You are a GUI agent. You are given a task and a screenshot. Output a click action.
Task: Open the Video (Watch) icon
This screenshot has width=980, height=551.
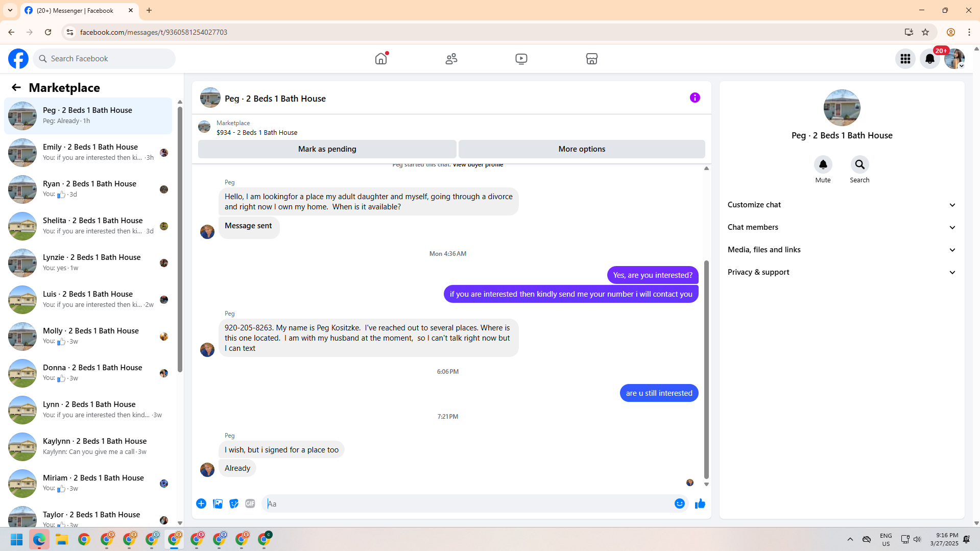[521, 59]
